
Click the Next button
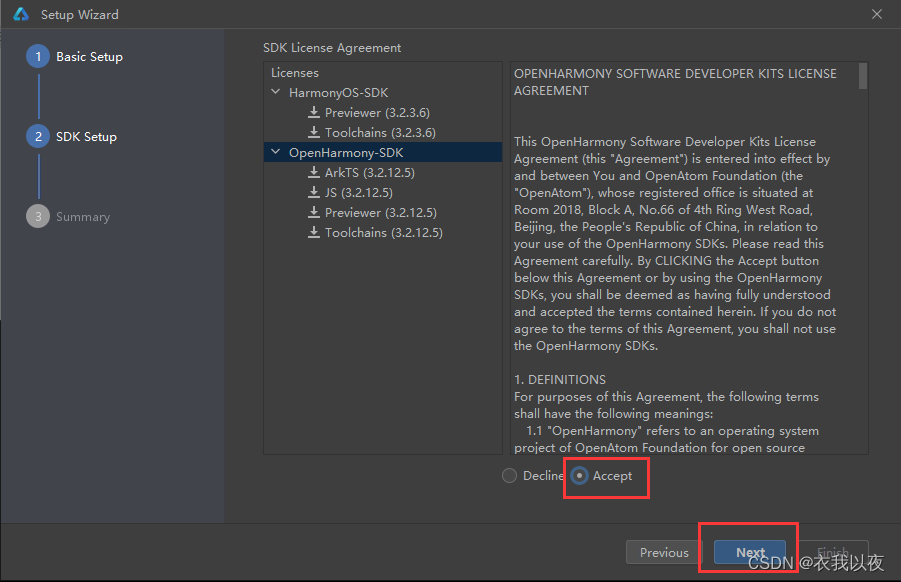[x=750, y=552]
